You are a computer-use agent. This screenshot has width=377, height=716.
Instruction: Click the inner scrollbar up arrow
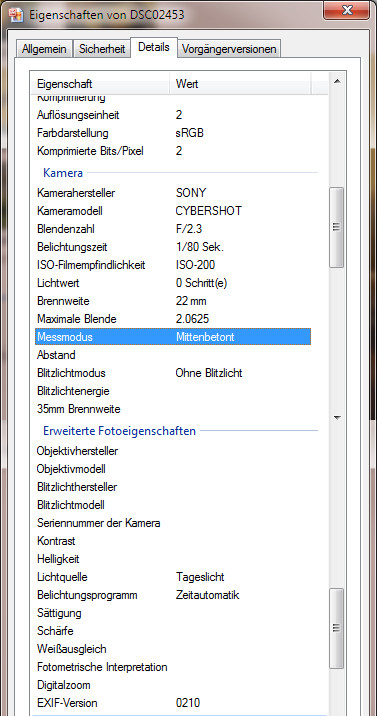tap(336, 82)
